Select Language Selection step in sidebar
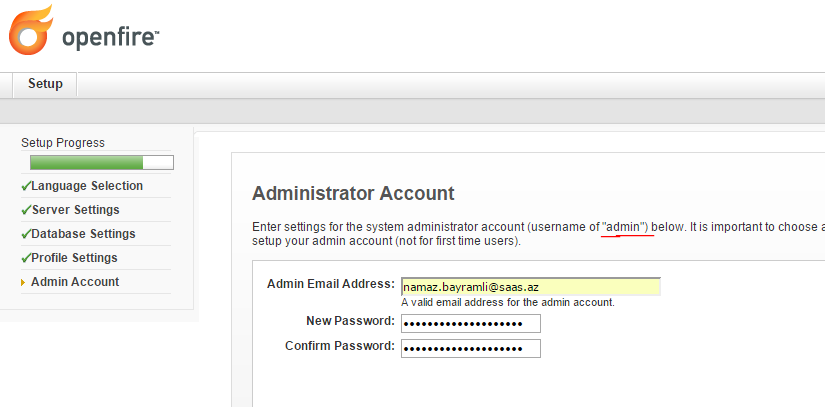This screenshot has width=825, height=407. pyautogui.click(x=87, y=186)
